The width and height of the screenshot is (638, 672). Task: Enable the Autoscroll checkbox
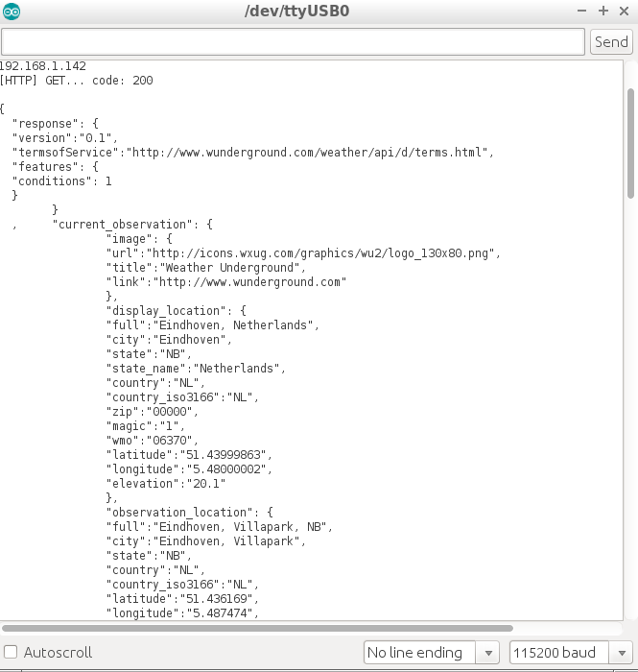tap(11, 652)
